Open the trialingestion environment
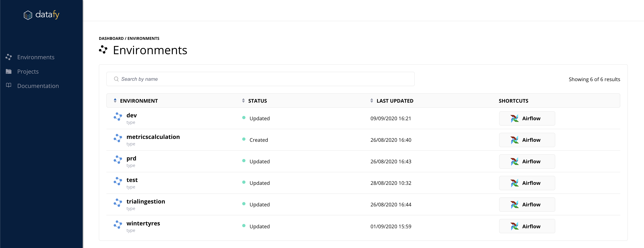This screenshot has height=248, width=644. coord(146,202)
